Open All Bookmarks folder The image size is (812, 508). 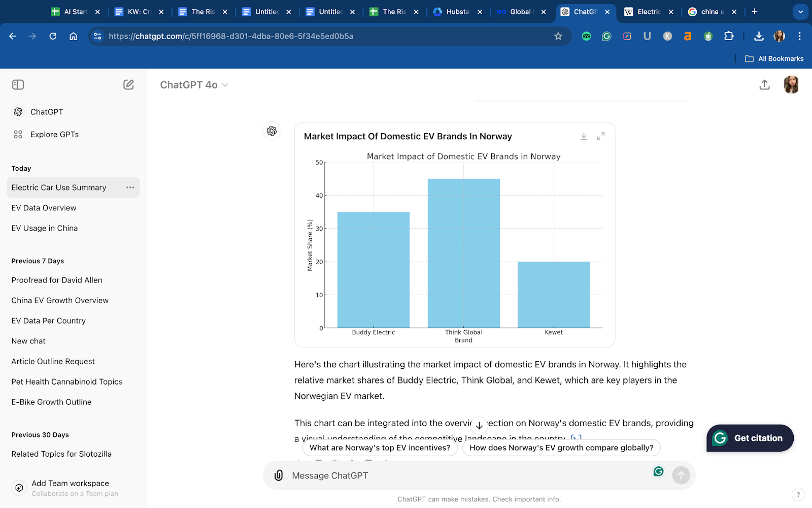tap(774, 58)
